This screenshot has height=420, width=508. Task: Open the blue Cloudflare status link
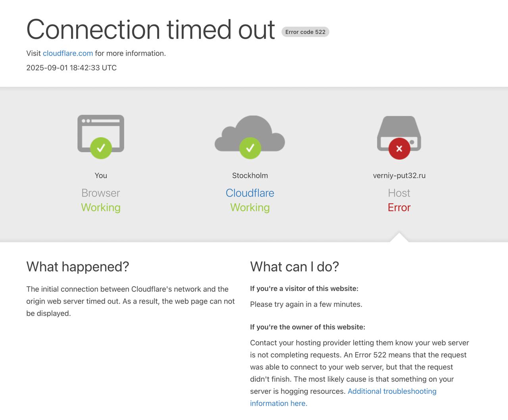point(250,193)
